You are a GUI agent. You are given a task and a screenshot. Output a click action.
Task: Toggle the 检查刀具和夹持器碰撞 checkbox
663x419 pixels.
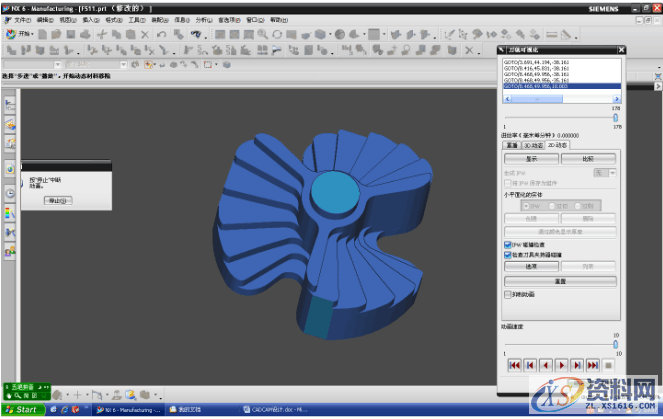507,254
